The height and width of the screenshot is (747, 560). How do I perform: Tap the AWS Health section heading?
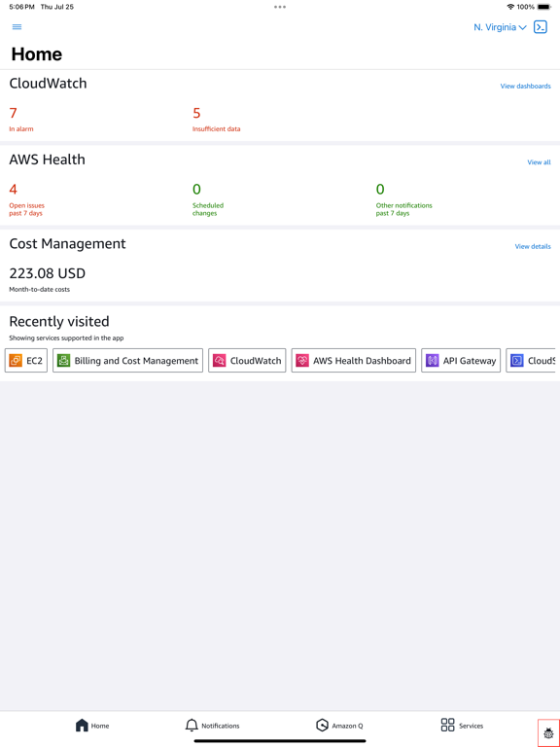pyautogui.click(x=47, y=160)
